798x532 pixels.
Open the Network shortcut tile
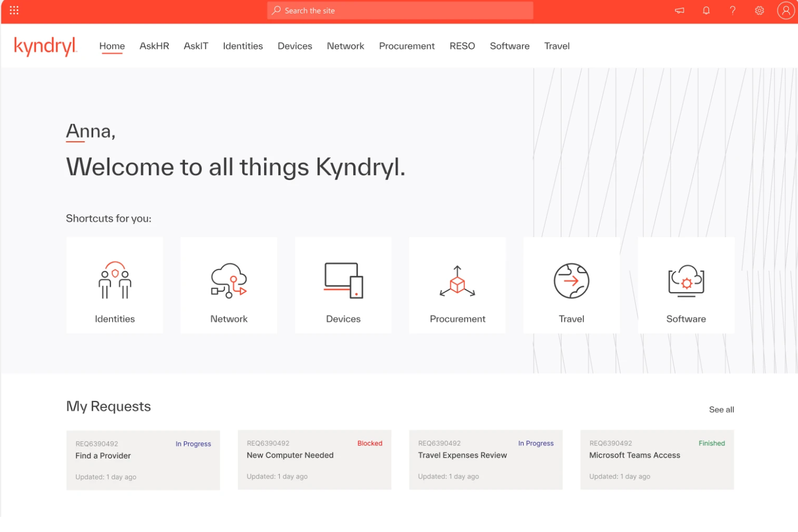[x=229, y=285]
